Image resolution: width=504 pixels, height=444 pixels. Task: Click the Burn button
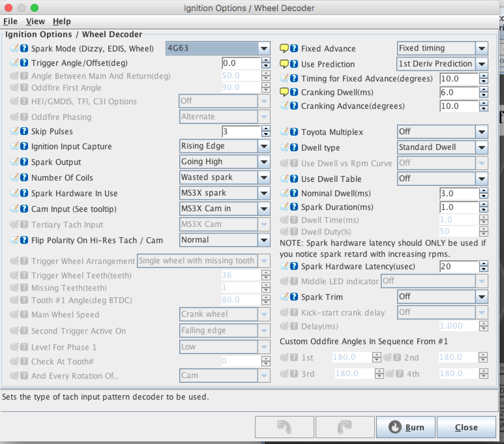pyautogui.click(x=406, y=427)
